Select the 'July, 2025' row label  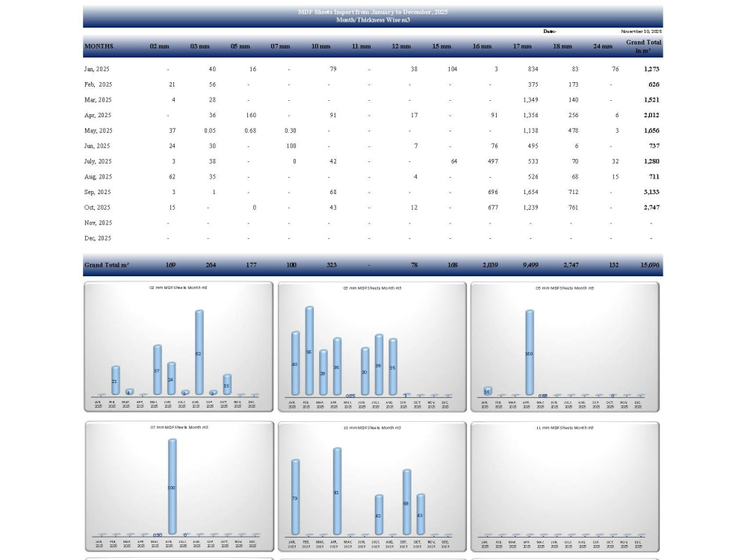tap(98, 161)
